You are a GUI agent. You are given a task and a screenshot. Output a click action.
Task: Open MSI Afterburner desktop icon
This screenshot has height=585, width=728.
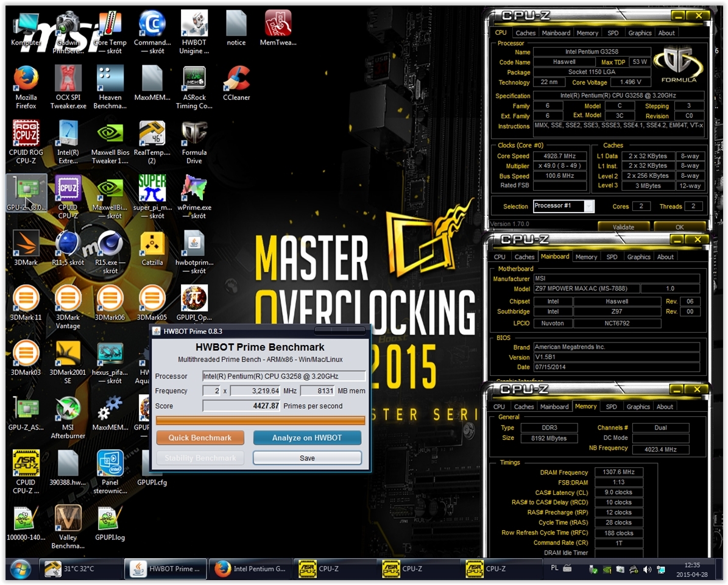68,417
